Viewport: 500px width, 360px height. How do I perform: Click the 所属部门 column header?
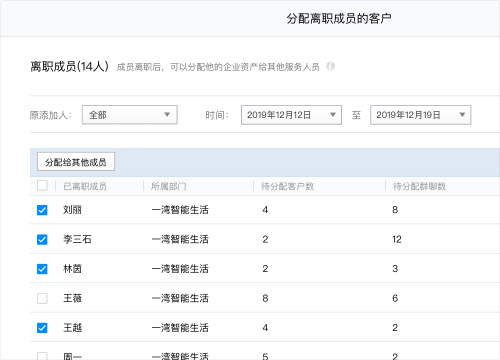[169, 186]
